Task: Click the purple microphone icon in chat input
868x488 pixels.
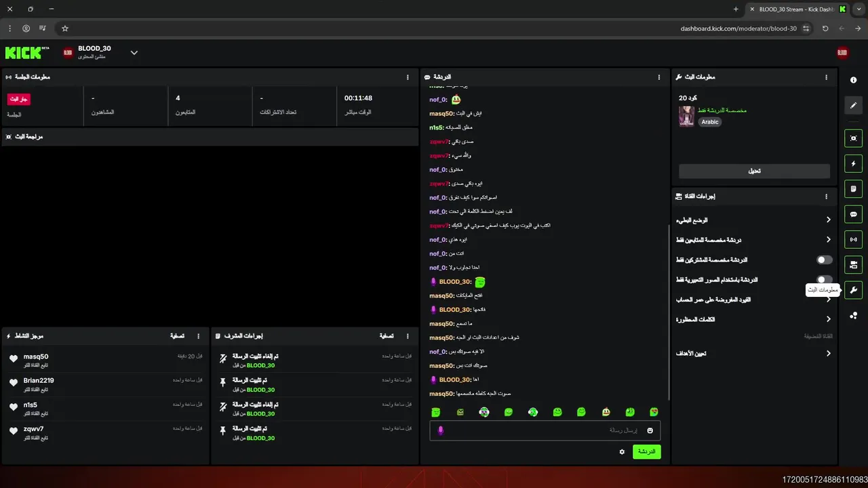Action: tap(441, 430)
